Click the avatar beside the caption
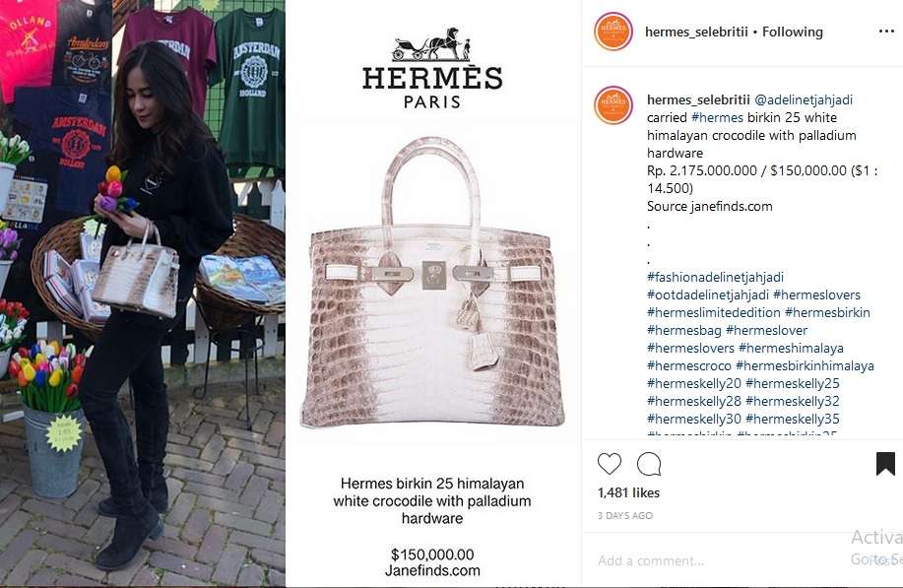This screenshot has width=903, height=588. click(613, 105)
